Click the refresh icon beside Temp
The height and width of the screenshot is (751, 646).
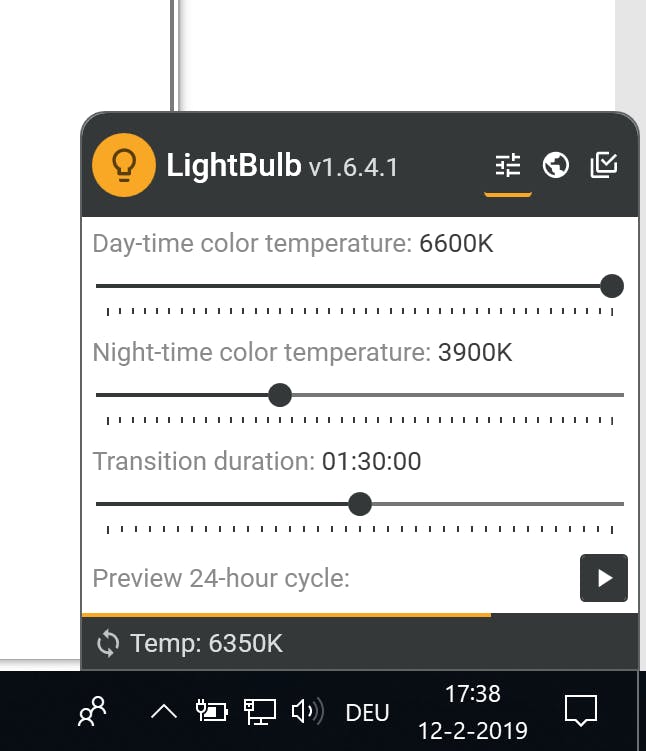click(x=108, y=643)
